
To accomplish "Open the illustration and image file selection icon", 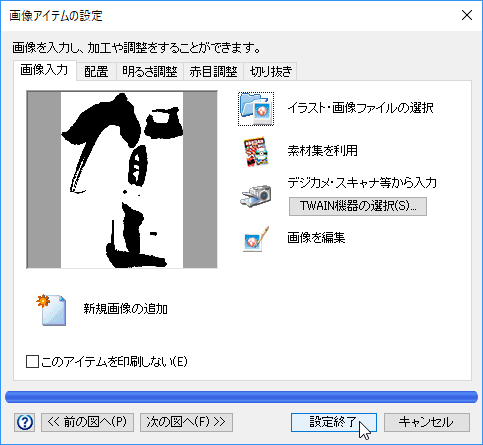I will click(256, 109).
